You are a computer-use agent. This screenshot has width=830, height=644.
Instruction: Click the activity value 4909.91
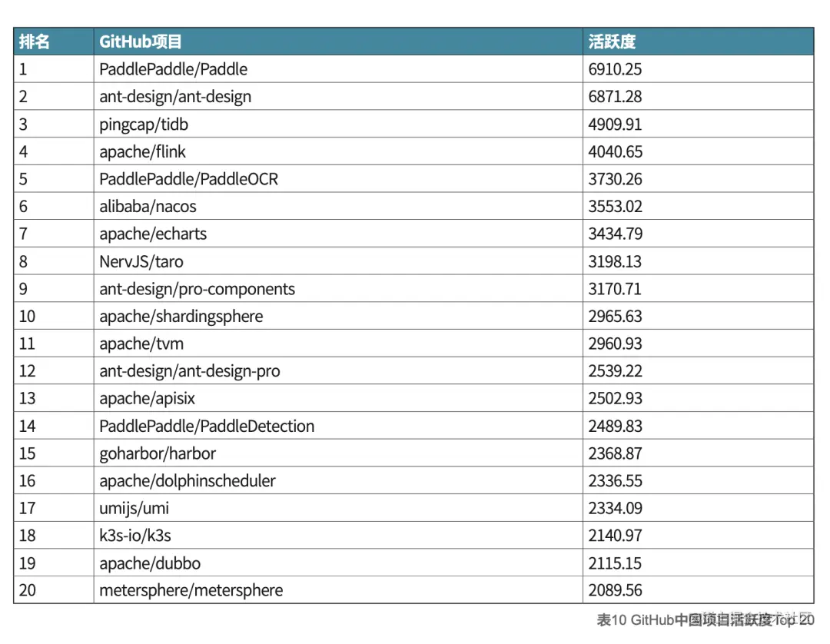[x=615, y=124]
